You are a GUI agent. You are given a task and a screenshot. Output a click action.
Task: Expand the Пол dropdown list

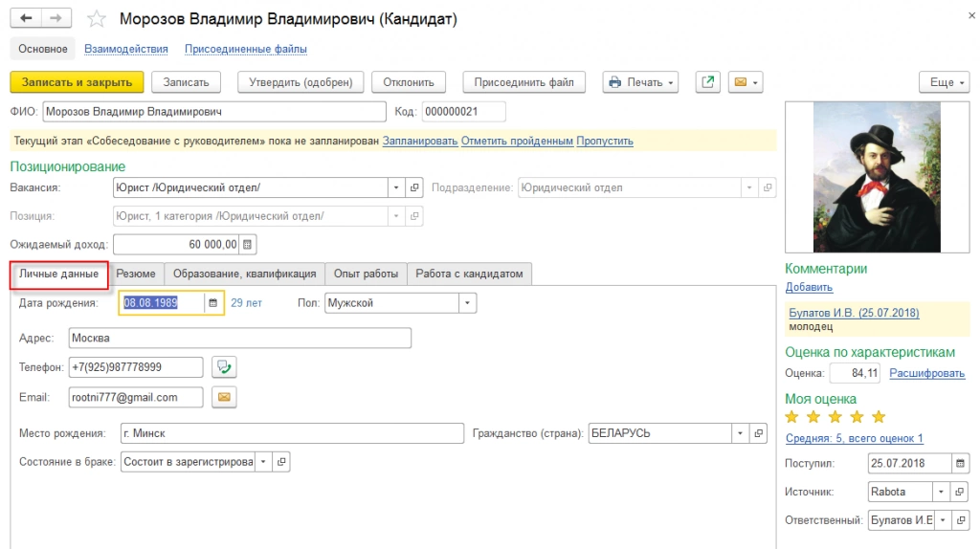point(467,303)
